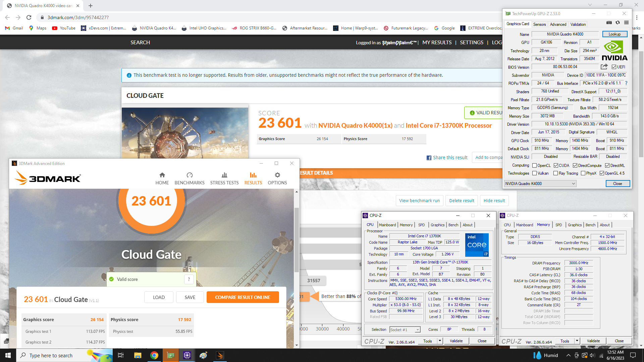The width and height of the screenshot is (644, 362).
Task: Open Chrome tab search dropdown
Action: (x=590, y=5)
